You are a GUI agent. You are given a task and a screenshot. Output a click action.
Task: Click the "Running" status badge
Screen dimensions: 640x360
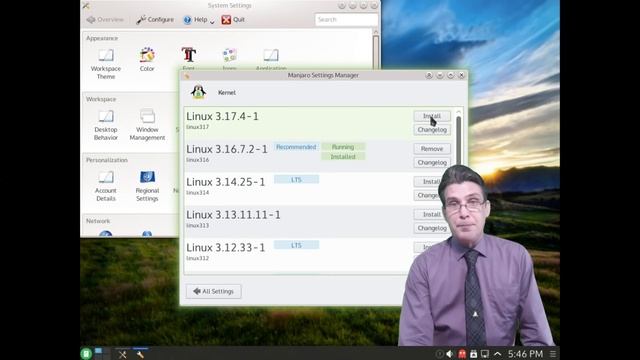343,147
